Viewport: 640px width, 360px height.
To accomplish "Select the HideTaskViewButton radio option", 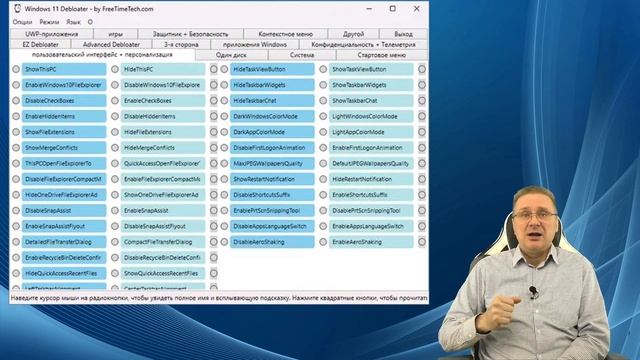I will (x=224, y=69).
